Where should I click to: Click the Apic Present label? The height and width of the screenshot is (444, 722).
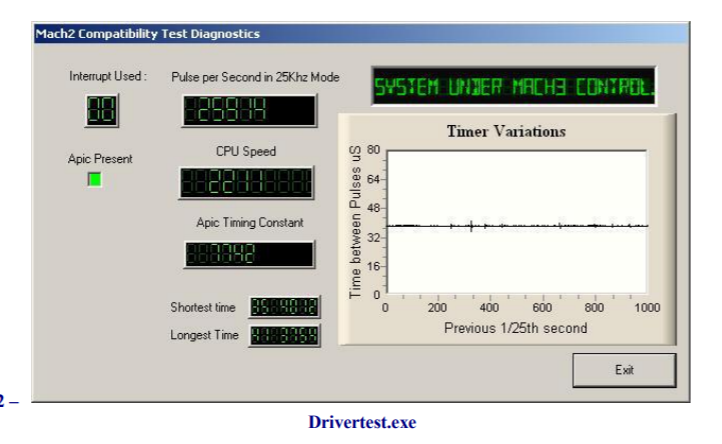pyautogui.click(x=100, y=158)
